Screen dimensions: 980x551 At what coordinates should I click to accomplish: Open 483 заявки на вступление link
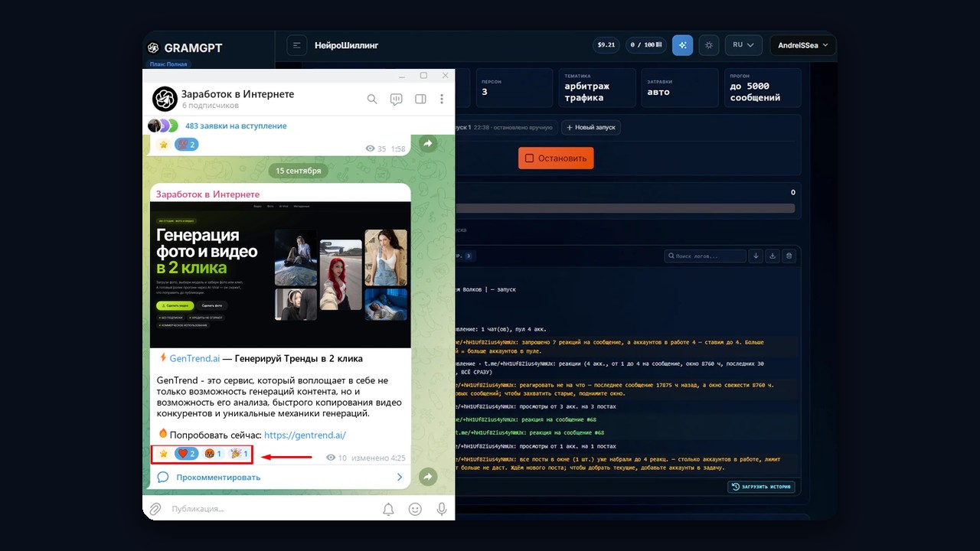(236, 126)
